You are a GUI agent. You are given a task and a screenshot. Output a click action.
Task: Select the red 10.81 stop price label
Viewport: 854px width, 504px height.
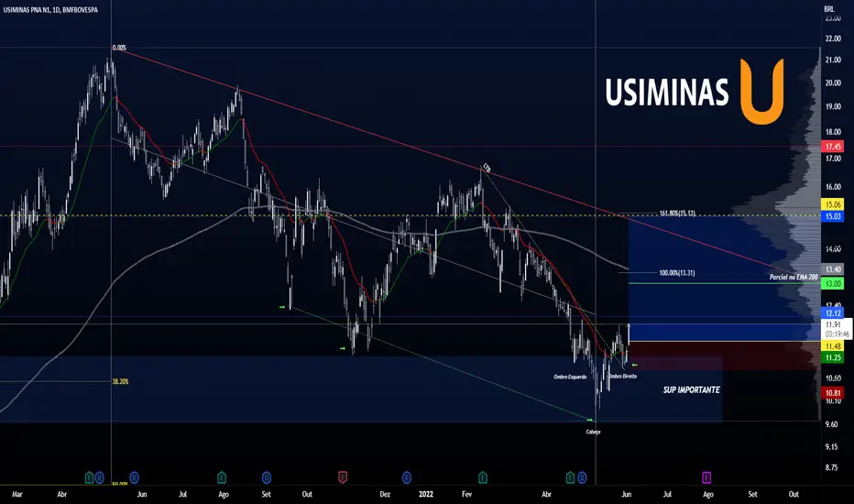pyautogui.click(x=833, y=393)
